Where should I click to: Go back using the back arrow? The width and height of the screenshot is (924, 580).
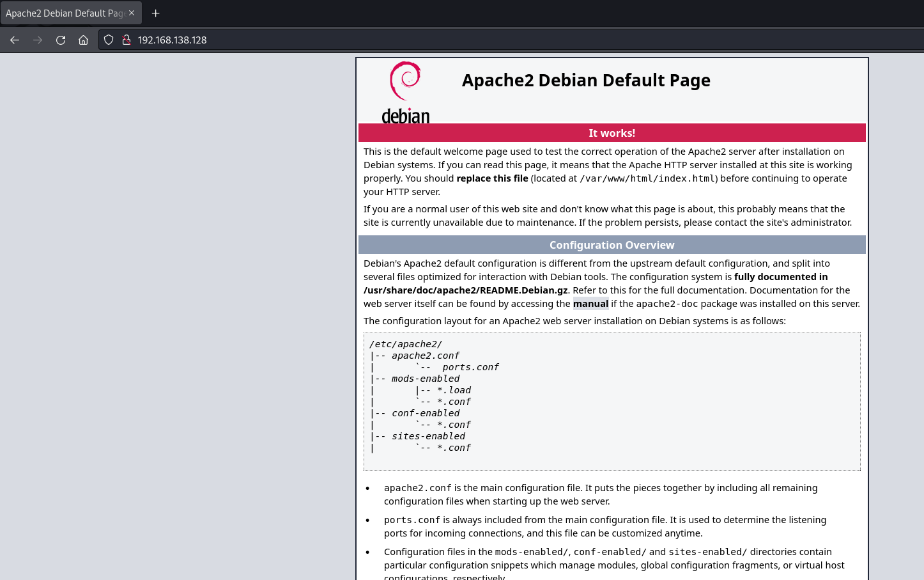tap(15, 40)
